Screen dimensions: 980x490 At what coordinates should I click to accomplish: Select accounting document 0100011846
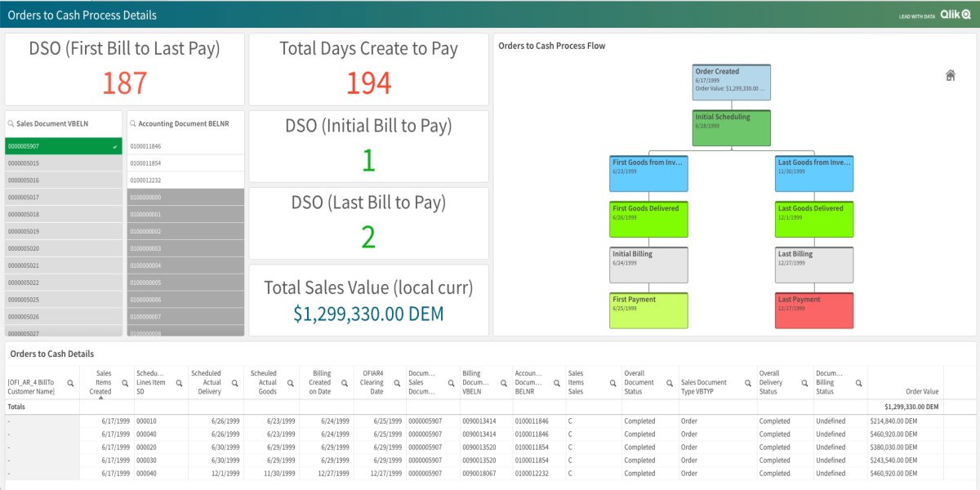click(x=185, y=146)
